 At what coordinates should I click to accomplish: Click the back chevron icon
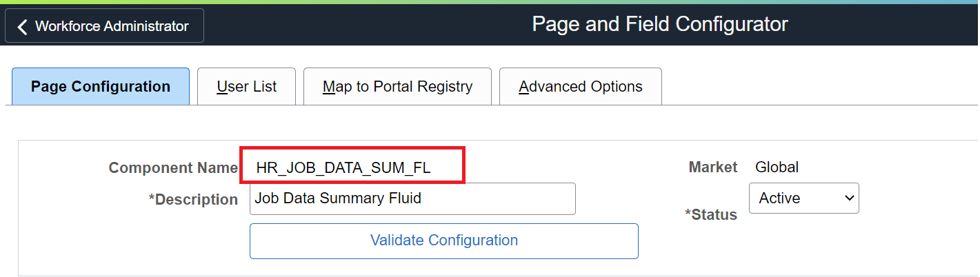point(23,26)
